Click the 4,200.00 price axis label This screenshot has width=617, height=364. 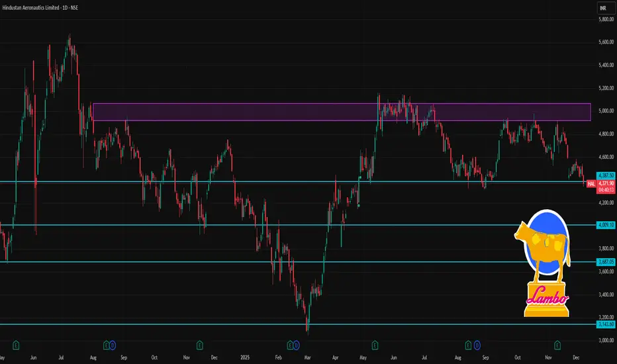click(x=606, y=203)
